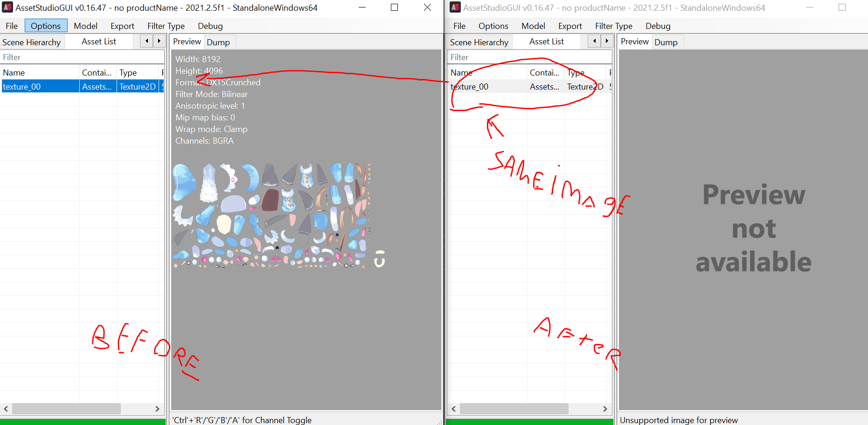The height and width of the screenshot is (425, 868).
Task: Click the tab scroll left arrow in right window
Action: (x=594, y=41)
